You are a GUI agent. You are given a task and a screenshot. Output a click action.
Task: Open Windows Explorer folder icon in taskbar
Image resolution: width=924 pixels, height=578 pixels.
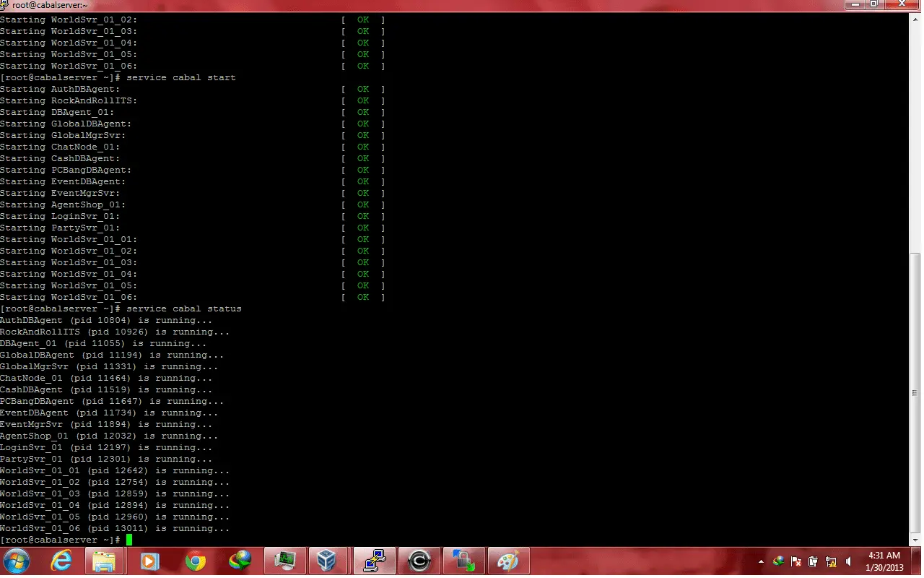pyautogui.click(x=105, y=561)
